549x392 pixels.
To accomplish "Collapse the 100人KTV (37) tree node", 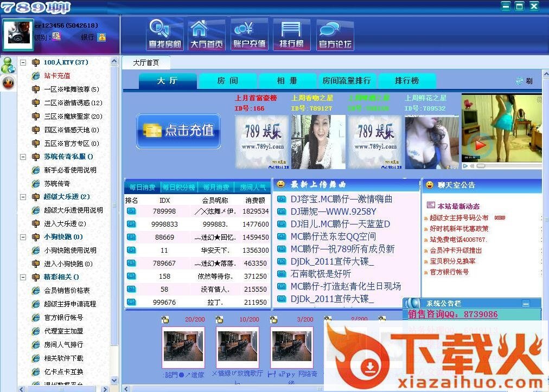I will point(23,63).
